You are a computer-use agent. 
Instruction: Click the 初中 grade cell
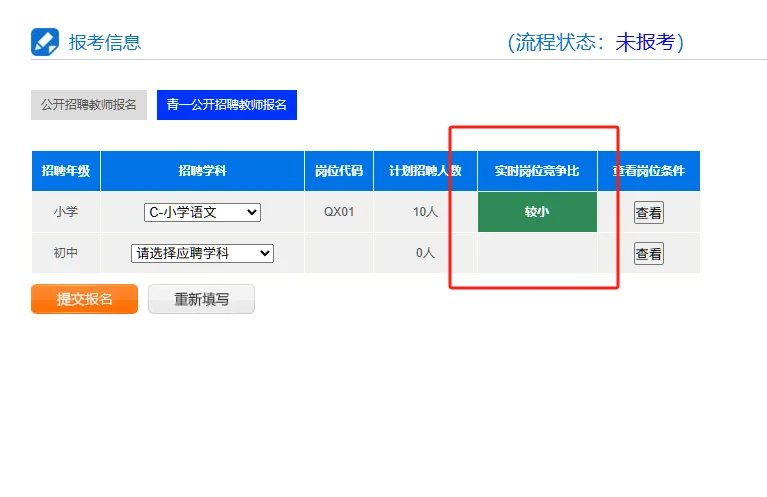coord(66,253)
